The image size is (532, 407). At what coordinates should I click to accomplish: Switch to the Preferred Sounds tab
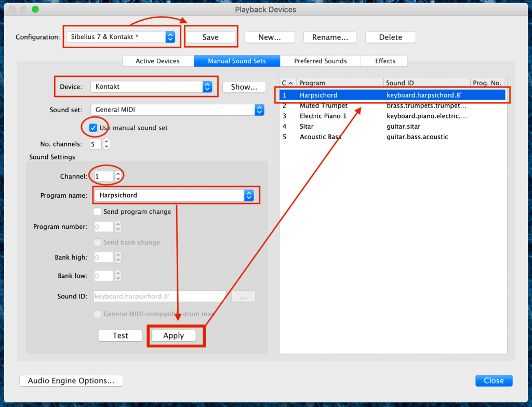[x=320, y=61]
